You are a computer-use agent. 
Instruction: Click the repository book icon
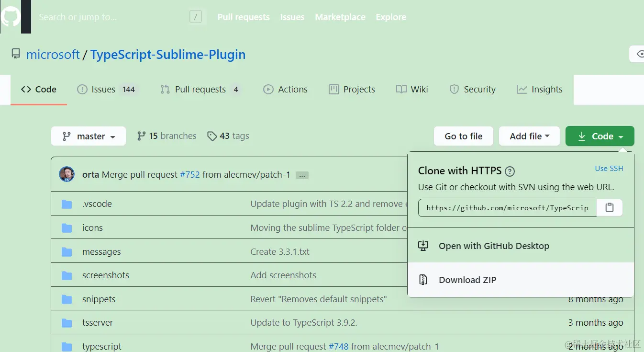coord(16,54)
